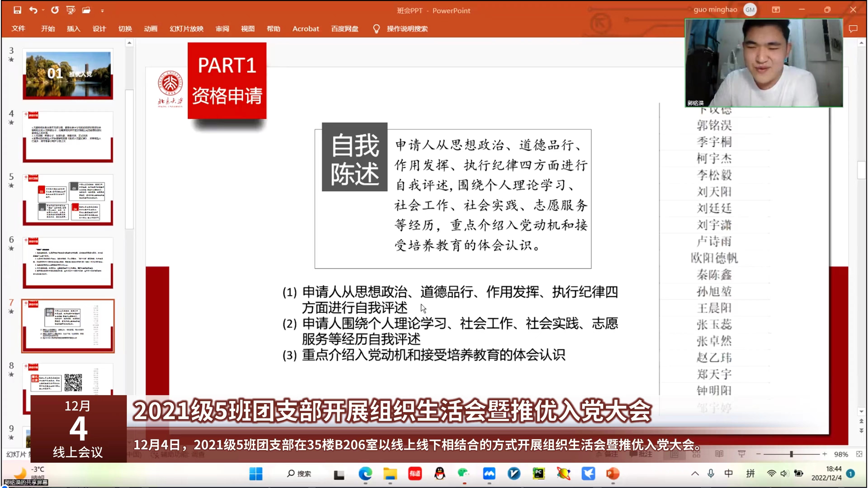Click the Previous Slide double-arrow button
Viewport: 868px width, 488px height.
click(x=861, y=421)
